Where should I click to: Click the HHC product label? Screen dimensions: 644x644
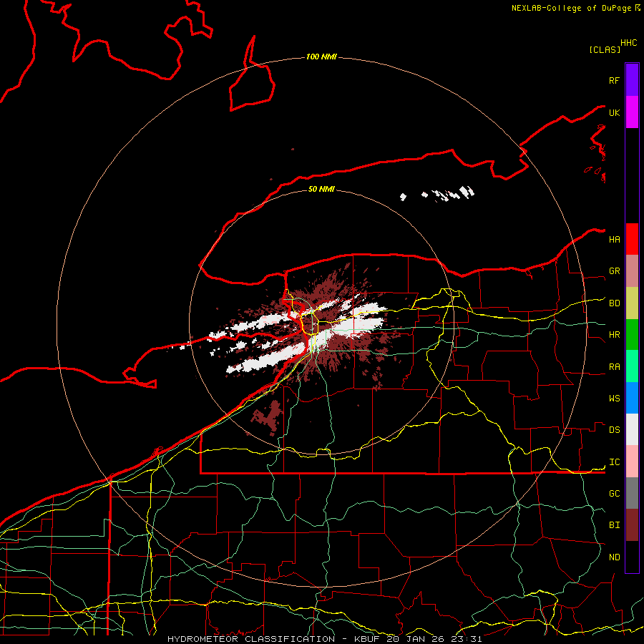tap(629, 43)
